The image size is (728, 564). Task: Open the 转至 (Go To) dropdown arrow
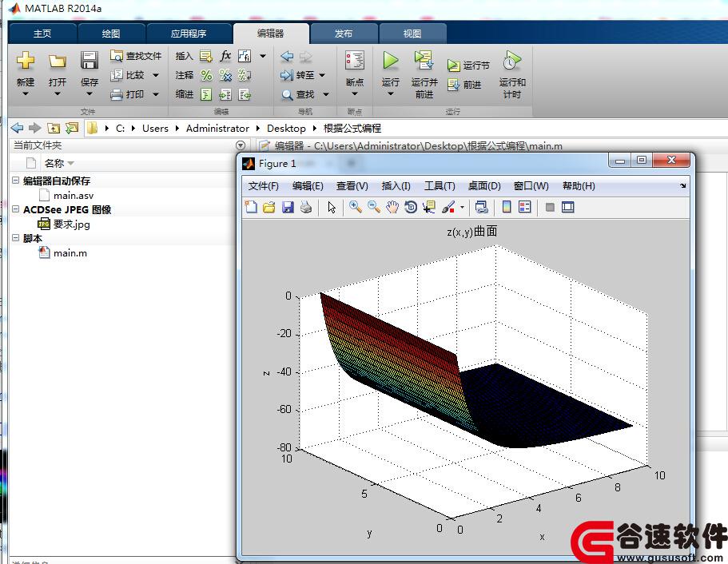[322, 75]
